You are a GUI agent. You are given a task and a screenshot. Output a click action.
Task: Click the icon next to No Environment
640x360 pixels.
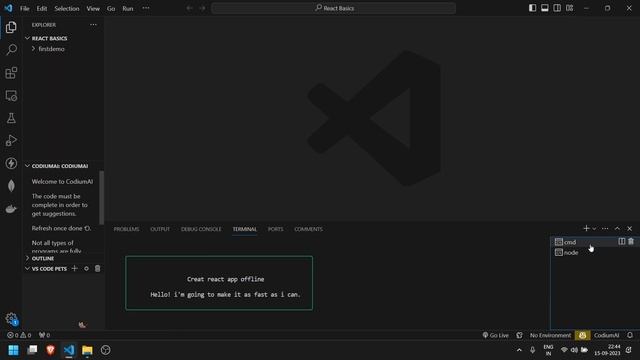519,335
